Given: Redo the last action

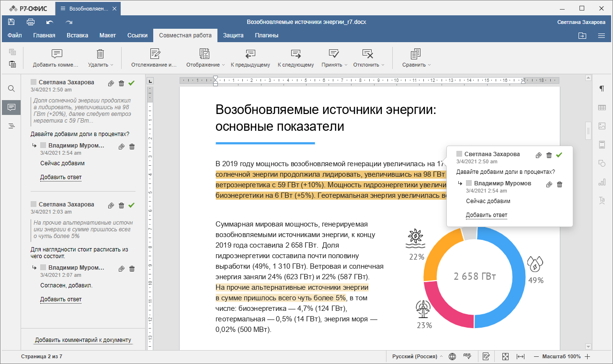Looking at the screenshot, I should click(69, 22).
